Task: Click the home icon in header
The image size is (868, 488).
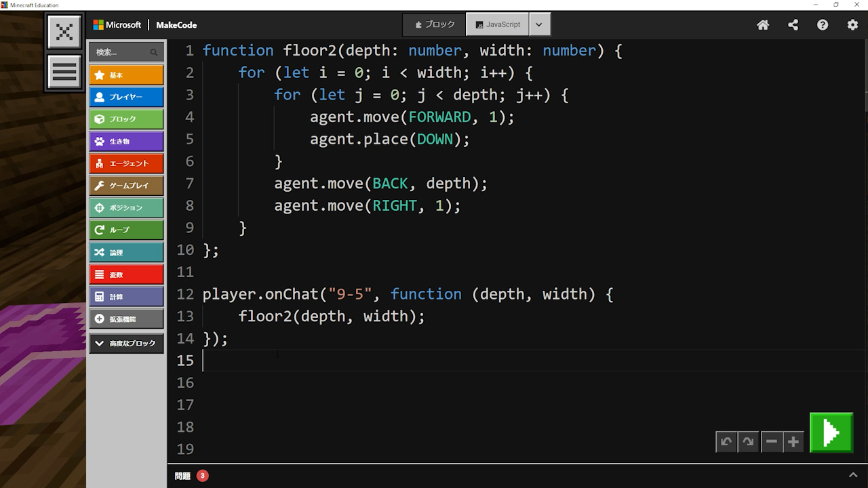Action: [763, 25]
